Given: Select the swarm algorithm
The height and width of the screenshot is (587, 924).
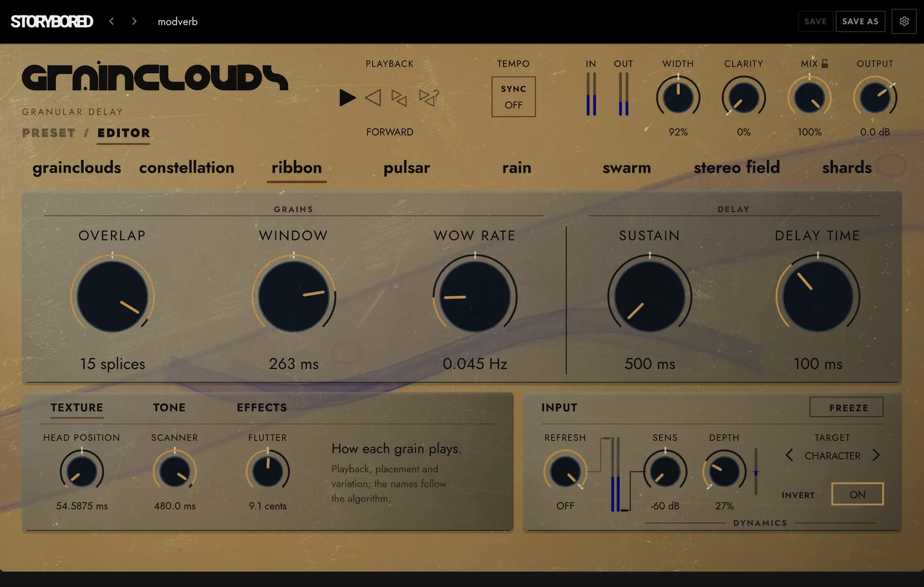Looking at the screenshot, I should coord(627,168).
